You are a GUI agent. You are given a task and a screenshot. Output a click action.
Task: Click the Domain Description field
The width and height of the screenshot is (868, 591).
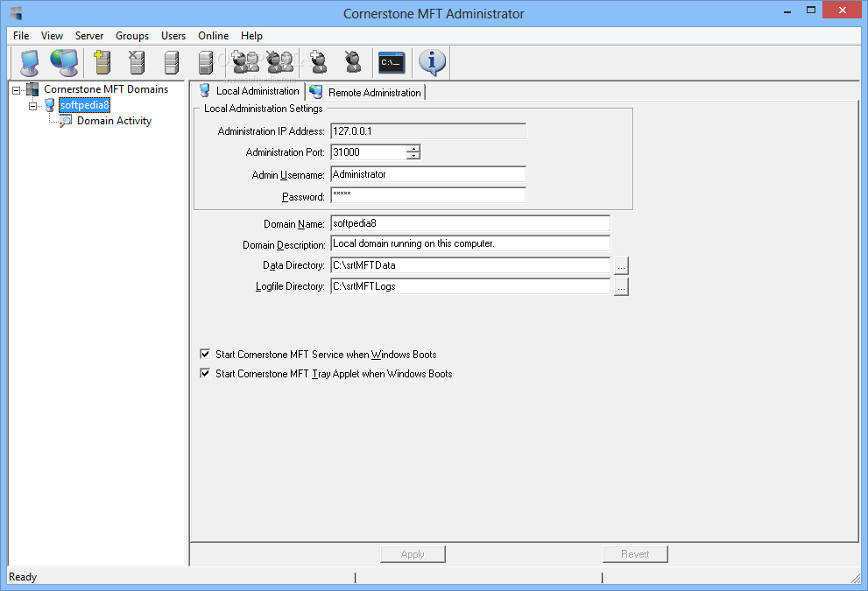click(470, 243)
